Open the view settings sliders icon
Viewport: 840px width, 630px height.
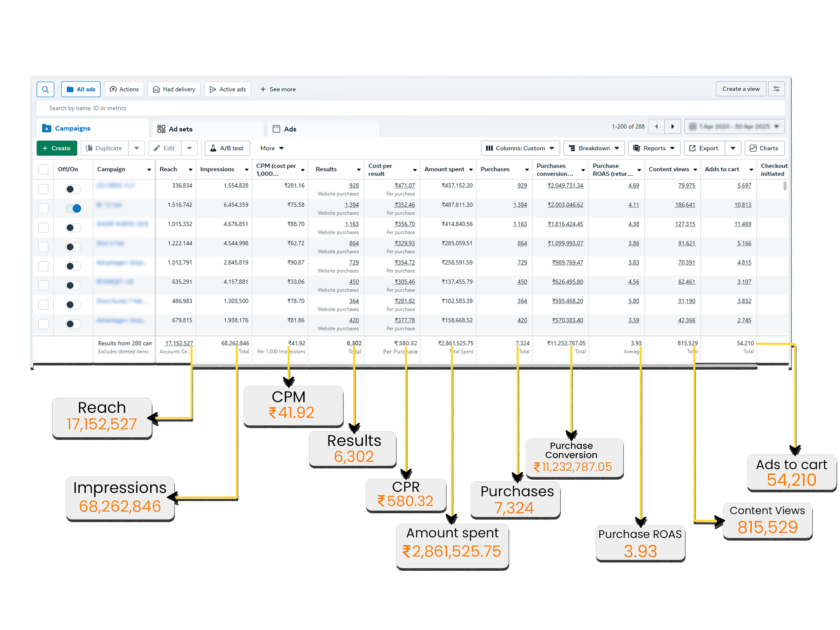pos(776,89)
